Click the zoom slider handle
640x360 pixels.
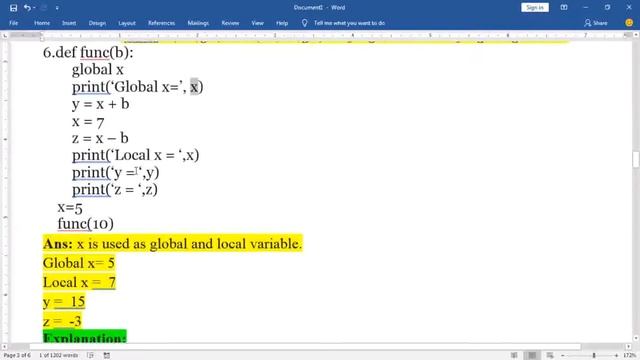[594, 356]
